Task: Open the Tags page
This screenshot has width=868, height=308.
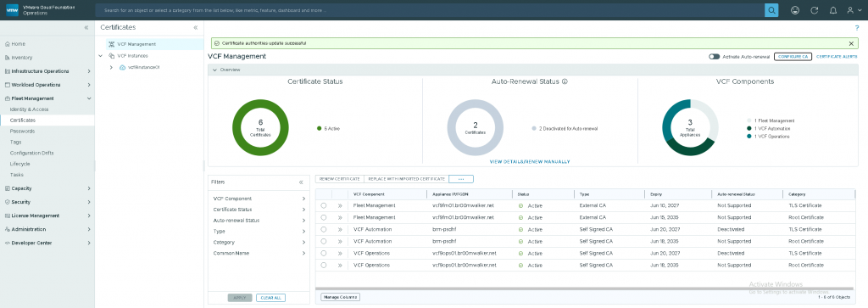Action: pyautogui.click(x=15, y=142)
